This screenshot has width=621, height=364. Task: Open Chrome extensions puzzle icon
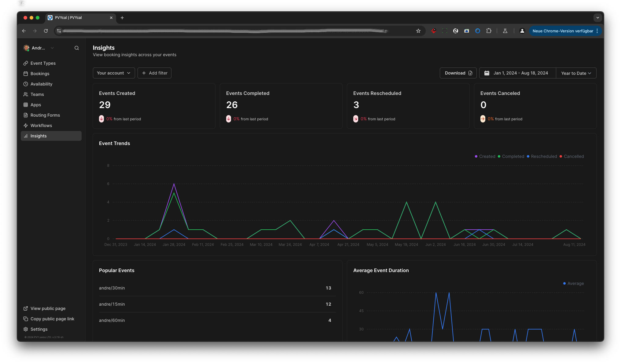[x=489, y=31]
